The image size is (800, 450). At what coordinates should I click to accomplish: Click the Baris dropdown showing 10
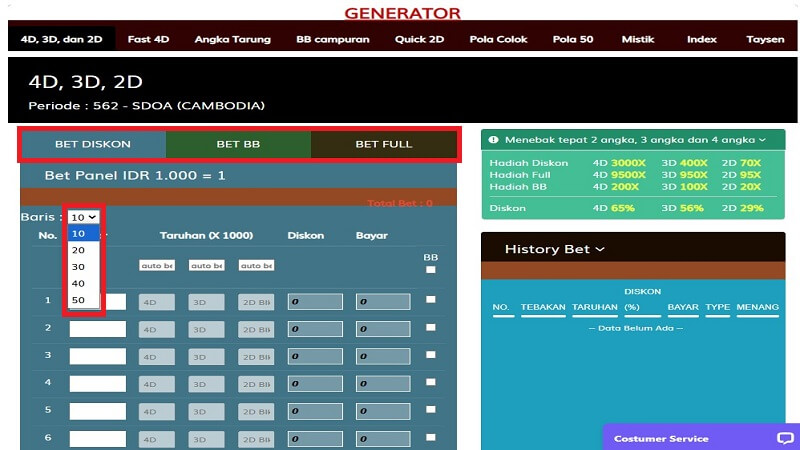(84, 217)
